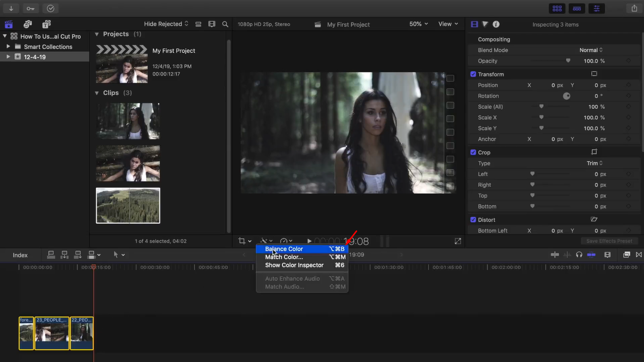Image resolution: width=644 pixels, height=362 pixels.
Task: Toggle the Timeline panel display button
Action: (x=577, y=9)
